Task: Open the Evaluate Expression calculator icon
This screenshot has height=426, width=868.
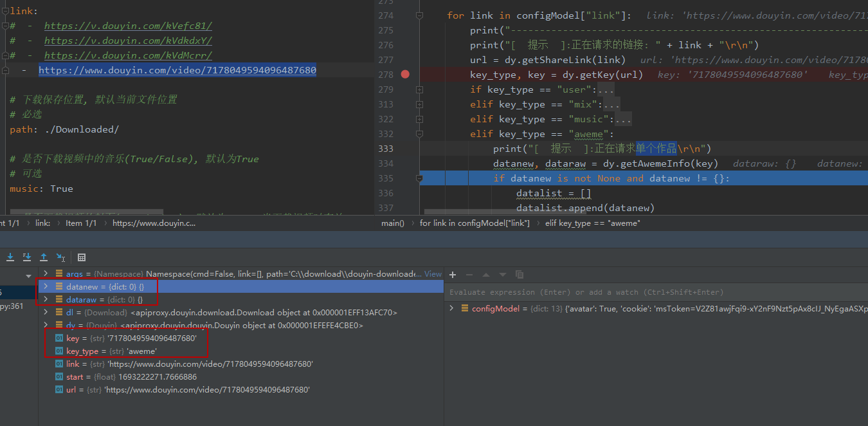Action: pyautogui.click(x=81, y=257)
